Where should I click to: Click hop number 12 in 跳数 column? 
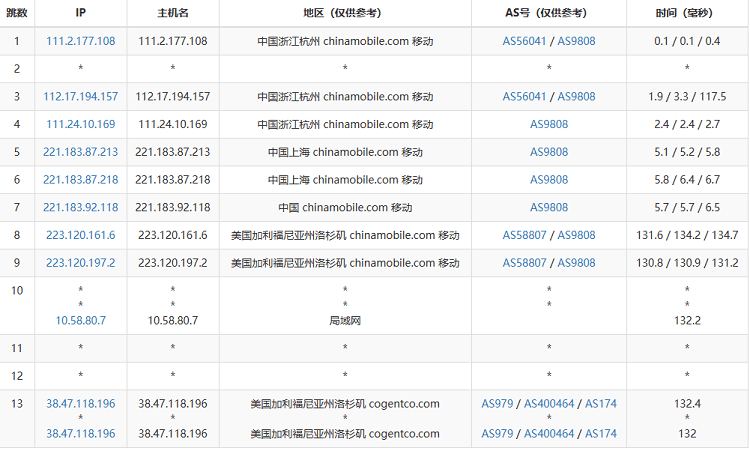(x=17, y=376)
